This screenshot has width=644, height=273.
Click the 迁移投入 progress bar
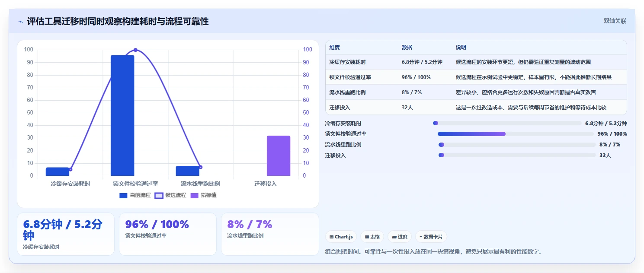517,155
